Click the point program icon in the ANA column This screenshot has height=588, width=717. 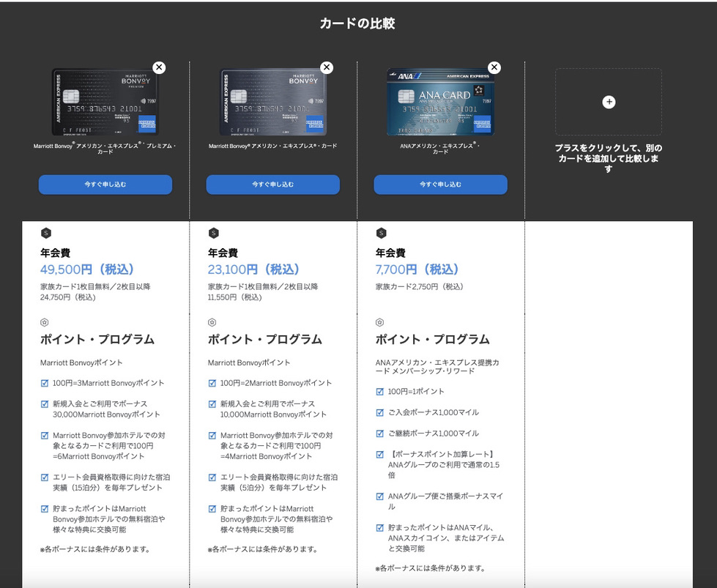point(379,322)
